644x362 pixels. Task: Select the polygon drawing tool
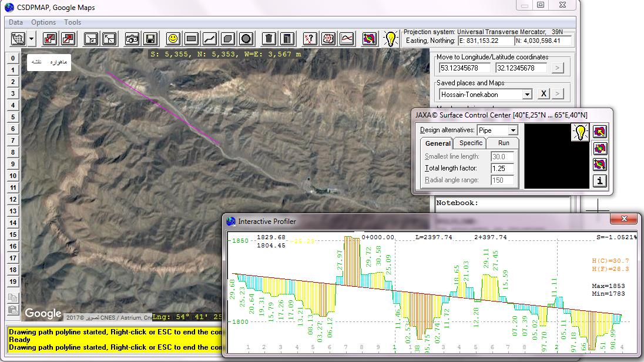(227, 39)
